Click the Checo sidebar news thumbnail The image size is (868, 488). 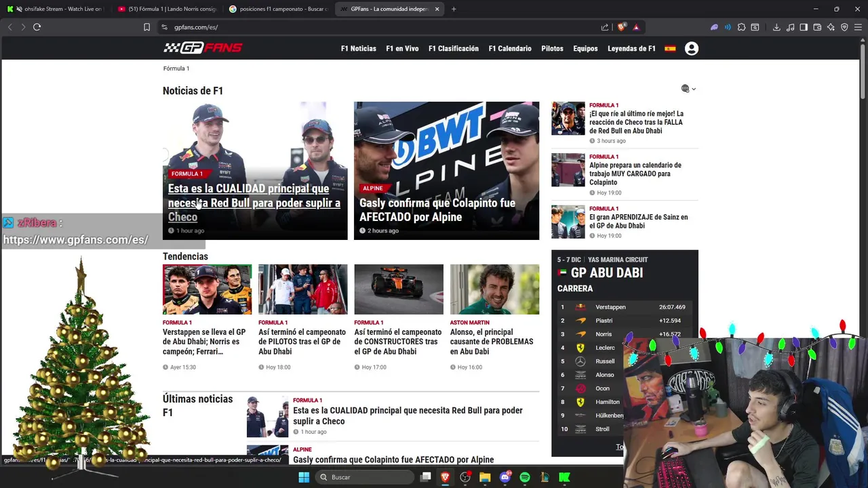(x=568, y=119)
